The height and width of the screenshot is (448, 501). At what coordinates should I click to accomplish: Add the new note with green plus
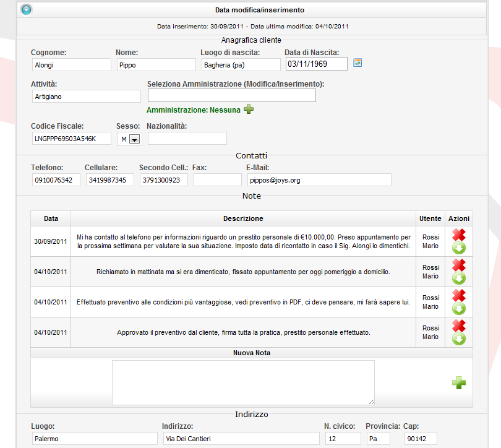(x=459, y=383)
